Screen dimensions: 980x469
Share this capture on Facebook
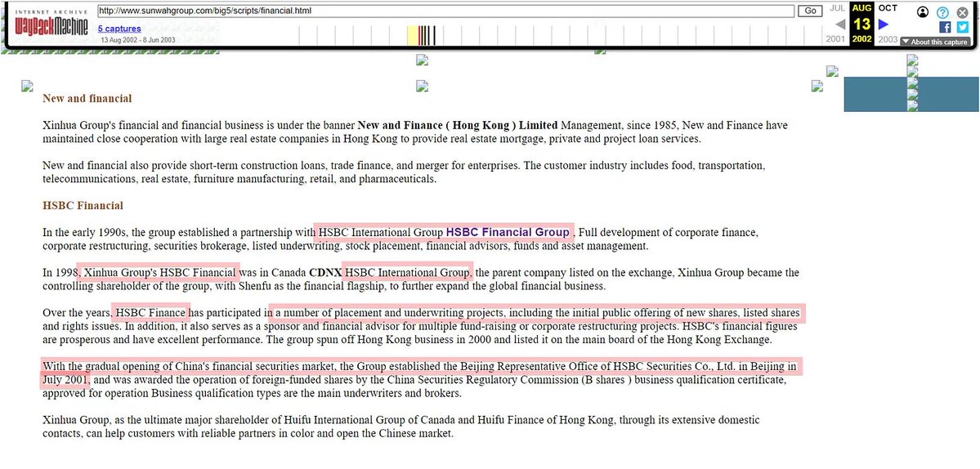[945, 27]
